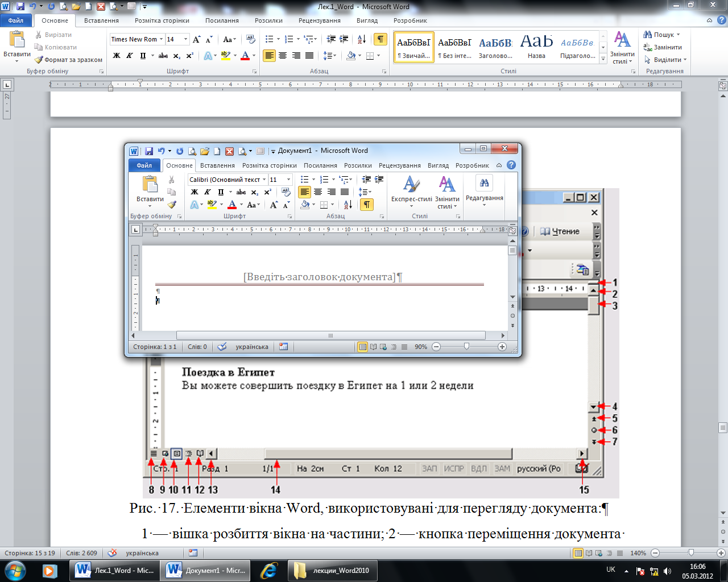Image resolution: width=728 pixels, height=582 pixels.
Task: Click Sort icon in Документ1 Абзац group
Action: (348, 205)
